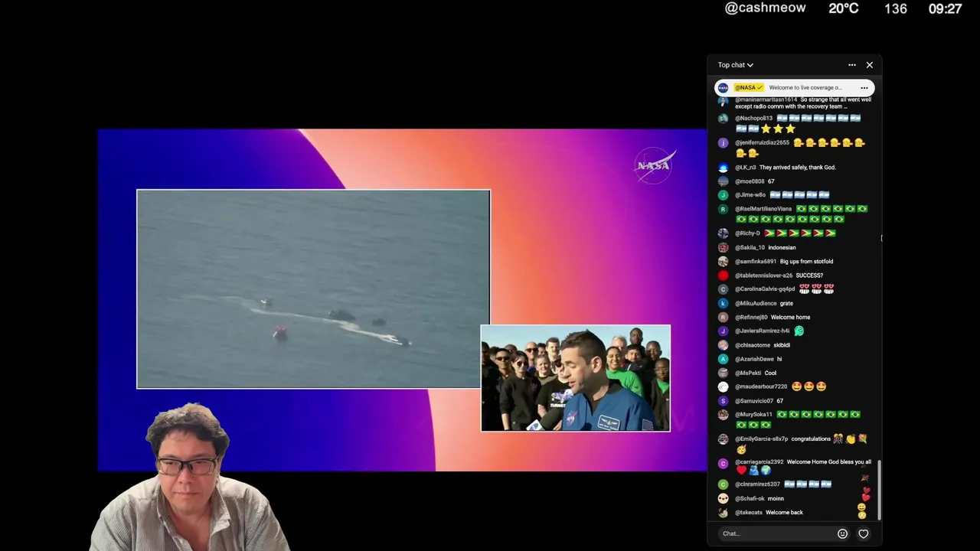Click the avatar of @Richy-D

723,233
